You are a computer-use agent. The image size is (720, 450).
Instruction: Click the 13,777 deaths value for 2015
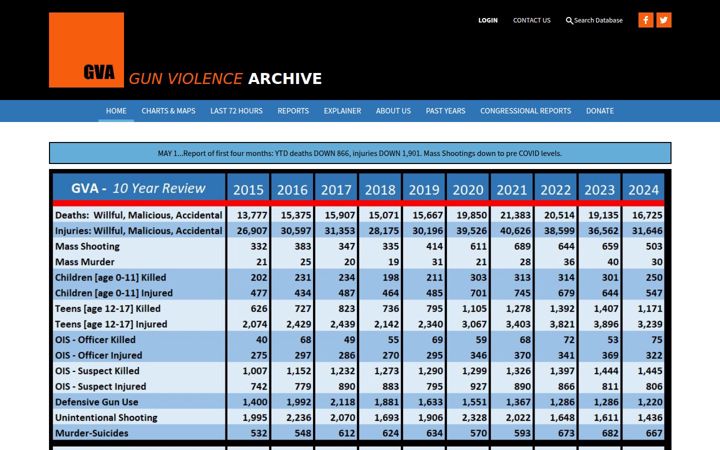tap(252, 215)
